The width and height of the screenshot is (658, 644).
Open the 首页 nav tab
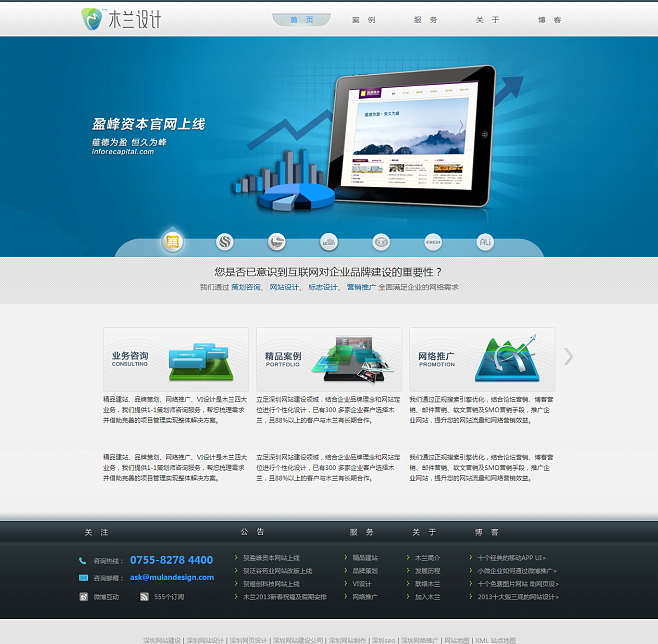(301, 20)
